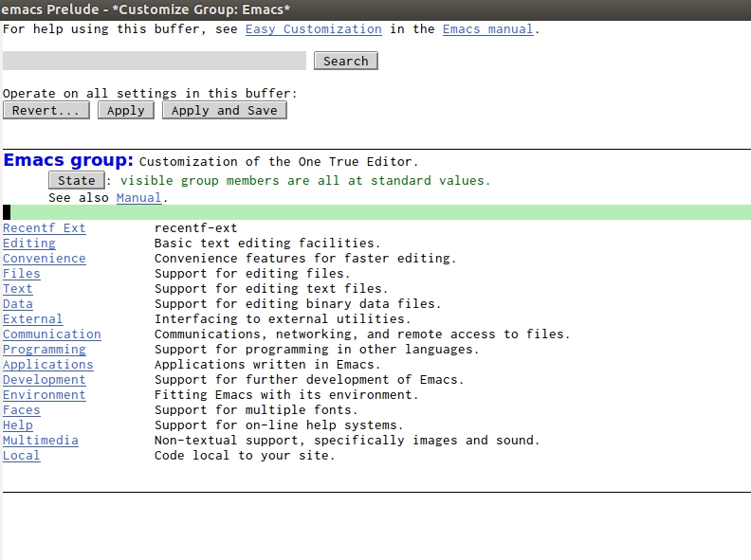This screenshot has height=560, width=751.
Task: Follow the See also Manual link
Action: [138, 198]
